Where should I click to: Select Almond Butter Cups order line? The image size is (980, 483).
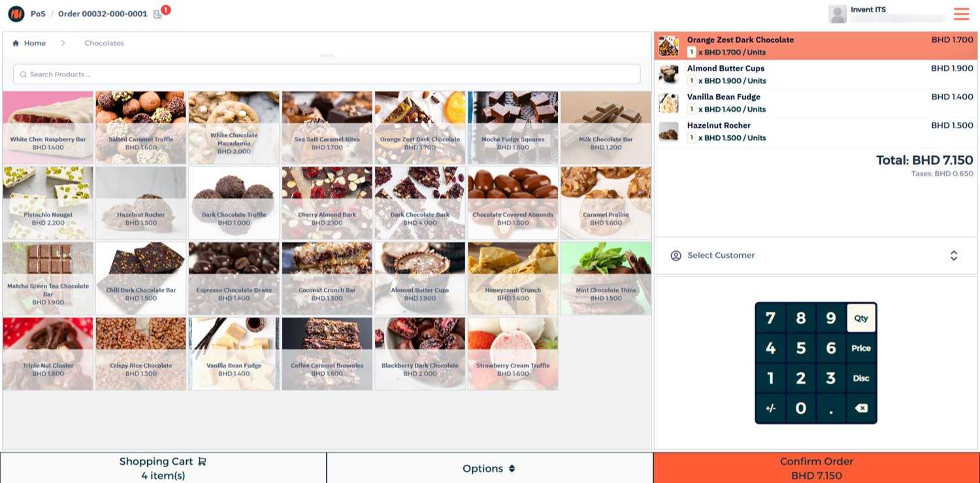coord(816,75)
